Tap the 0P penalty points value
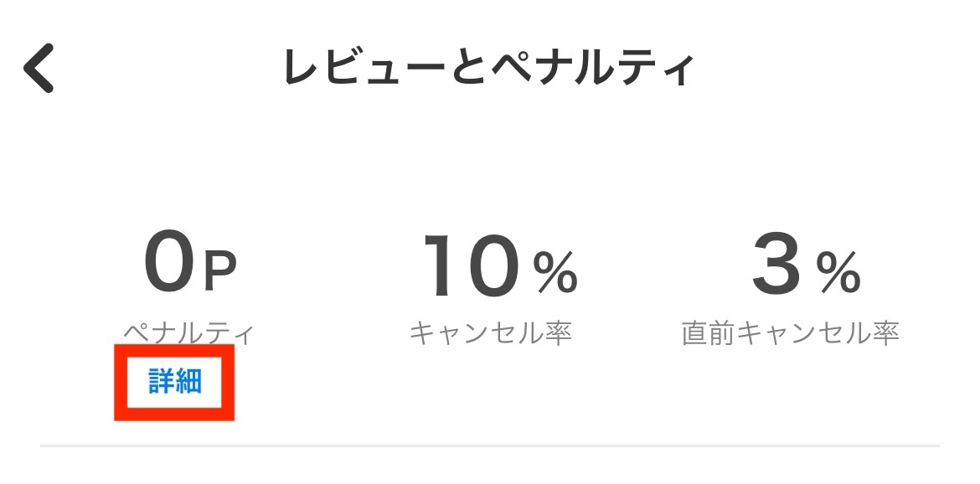This screenshot has width=980, height=484. click(190, 266)
